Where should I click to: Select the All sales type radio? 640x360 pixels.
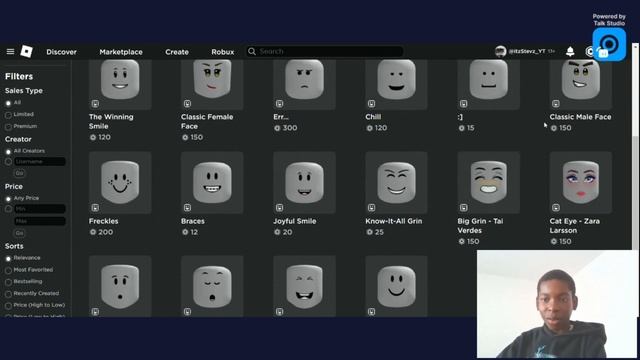coord(8,103)
